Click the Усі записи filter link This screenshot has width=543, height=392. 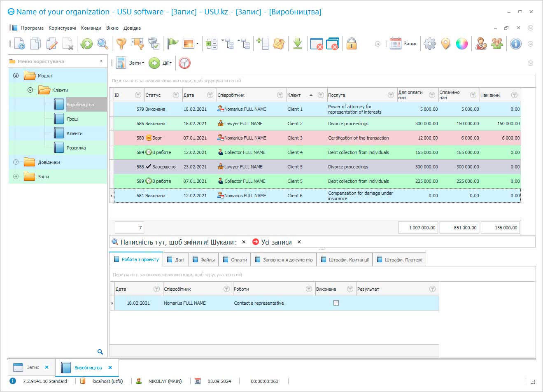pyautogui.click(x=276, y=242)
